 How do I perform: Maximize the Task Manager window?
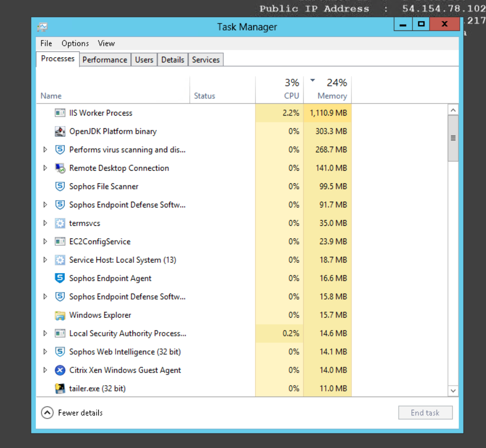pos(421,24)
